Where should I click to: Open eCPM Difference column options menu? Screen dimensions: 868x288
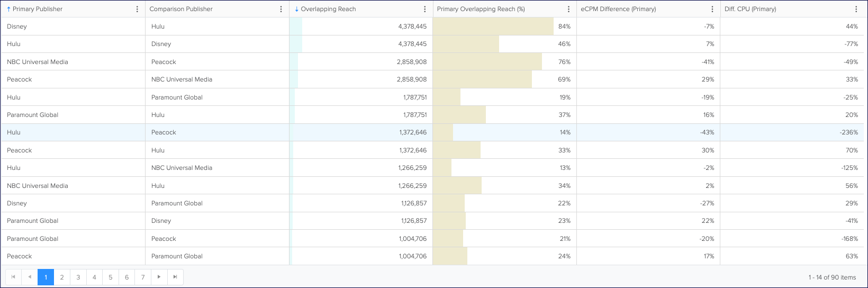(712, 9)
